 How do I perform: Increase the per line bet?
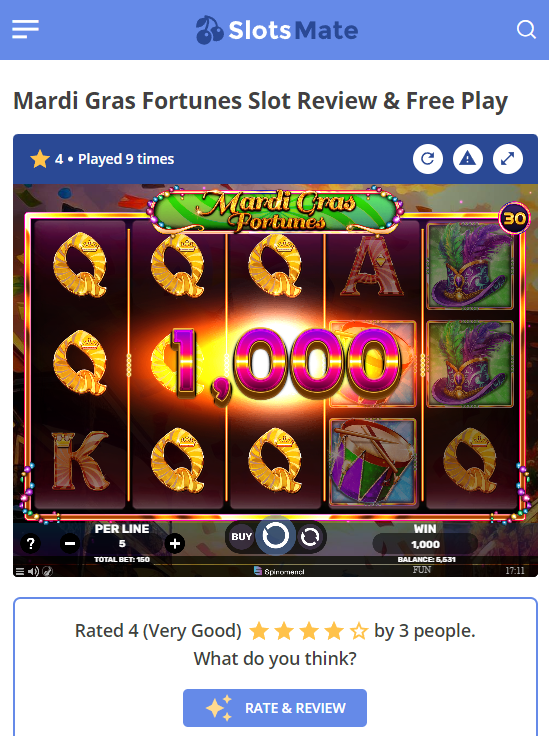(x=175, y=544)
